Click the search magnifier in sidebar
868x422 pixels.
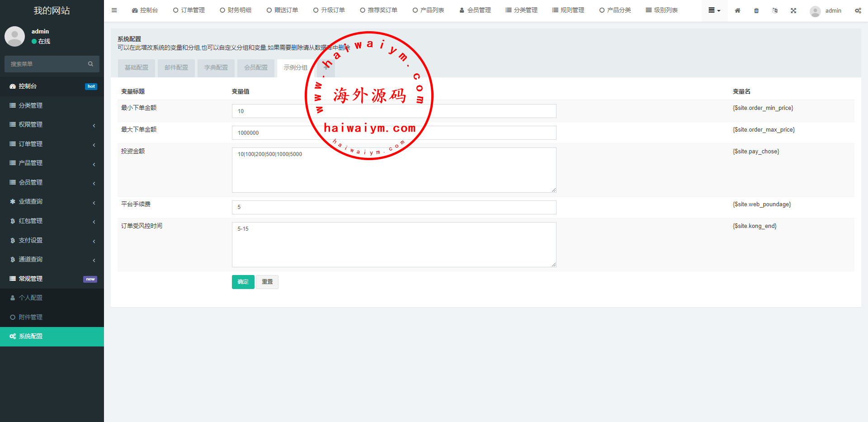[x=90, y=64]
